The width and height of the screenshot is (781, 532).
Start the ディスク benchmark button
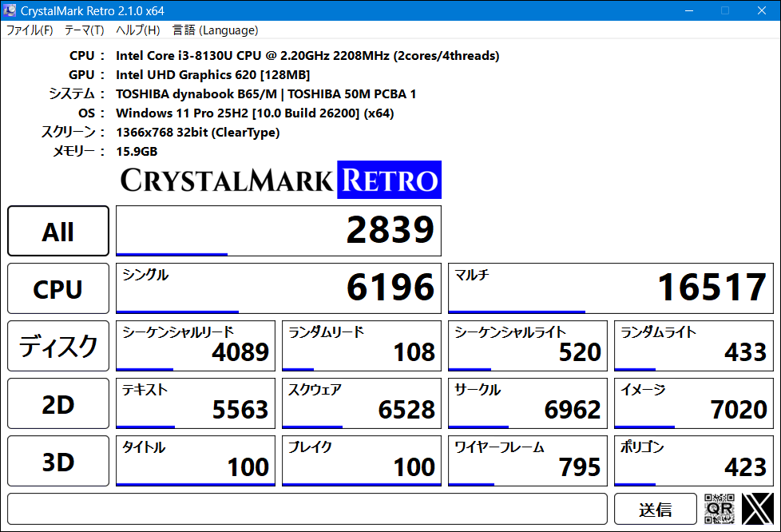click(x=58, y=346)
